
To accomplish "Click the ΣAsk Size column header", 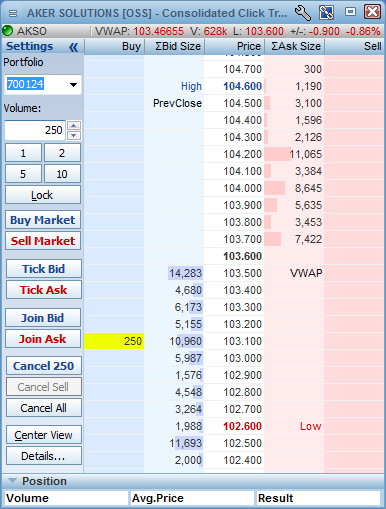I will coord(295,46).
